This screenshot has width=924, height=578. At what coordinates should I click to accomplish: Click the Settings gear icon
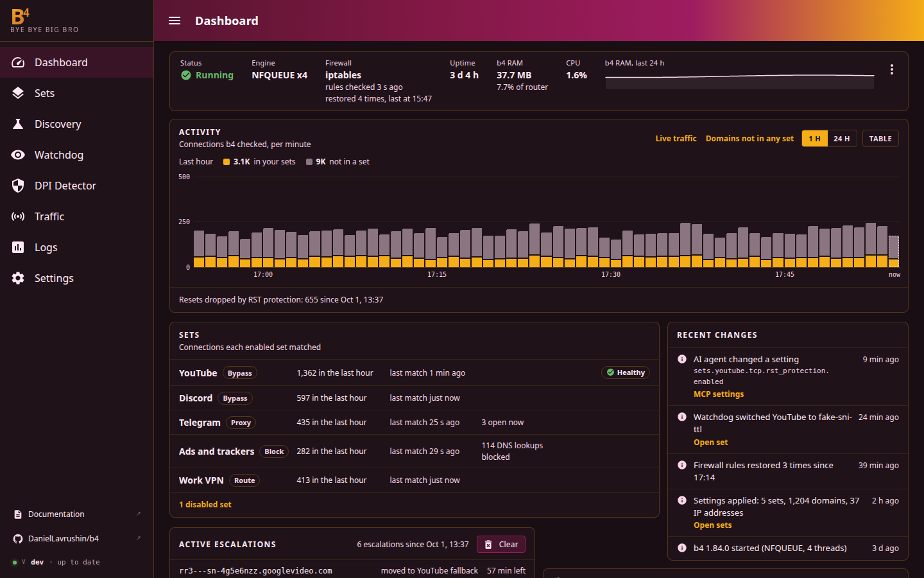[x=18, y=278]
